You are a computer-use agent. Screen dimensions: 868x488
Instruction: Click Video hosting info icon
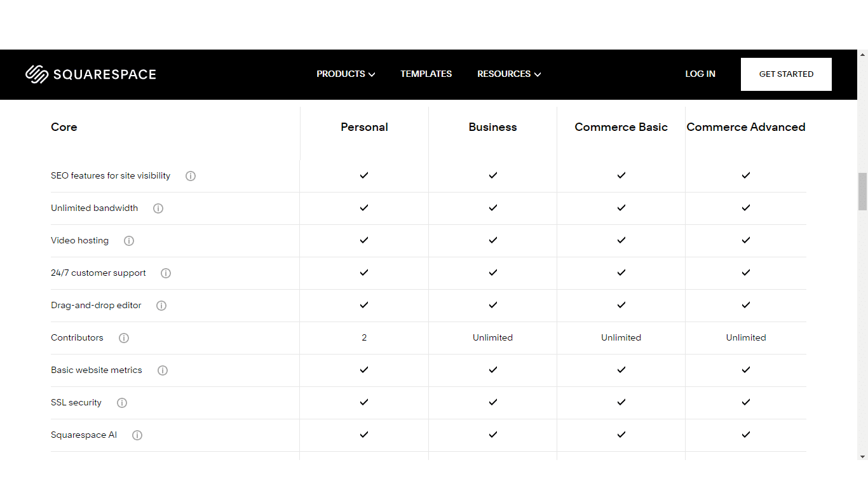pyautogui.click(x=129, y=241)
